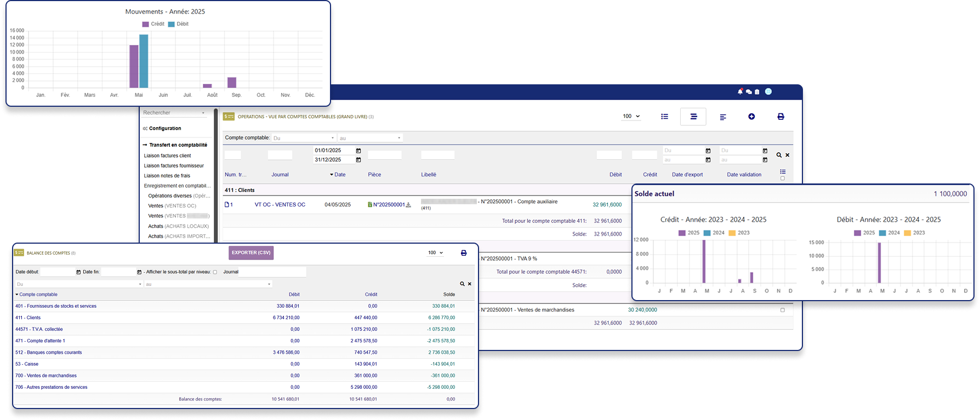Add a new operation with plus icon
Viewport: 980px width, 420px height.
pos(751,117)
